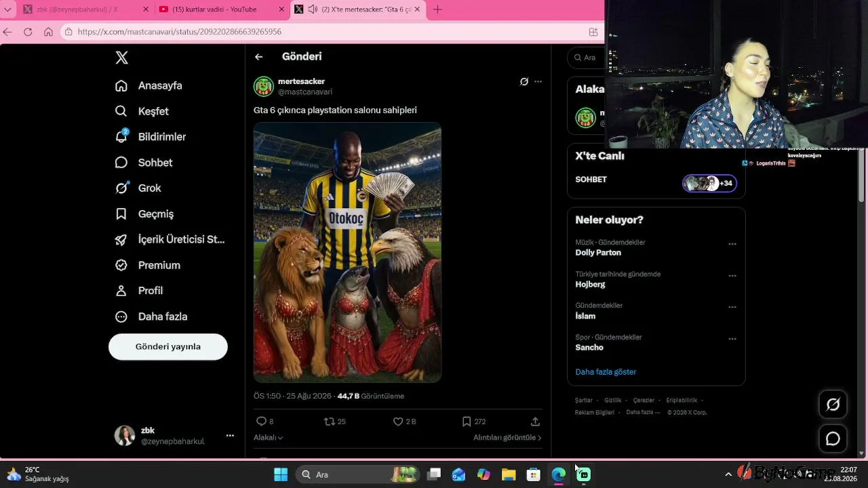Open the Hojberg trend
The height and width of the screenshot is (488, 868).
click(x=590, y=285)
